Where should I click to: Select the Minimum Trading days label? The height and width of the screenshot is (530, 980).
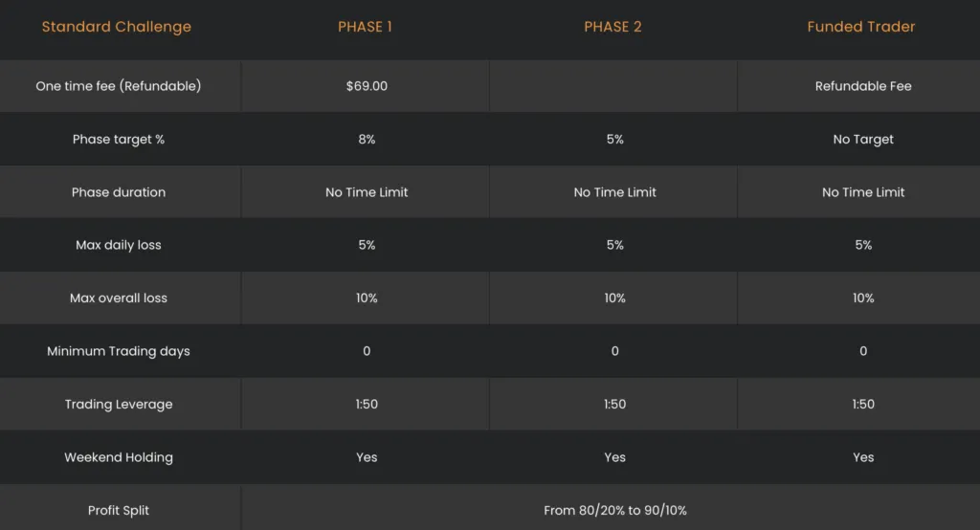pos(119,351)
